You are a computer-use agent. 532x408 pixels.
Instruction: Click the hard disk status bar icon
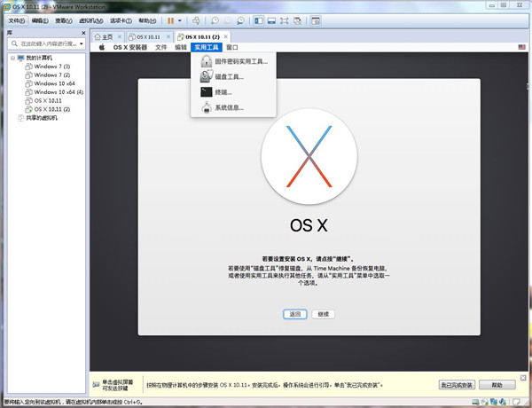[x=475, y=403]
